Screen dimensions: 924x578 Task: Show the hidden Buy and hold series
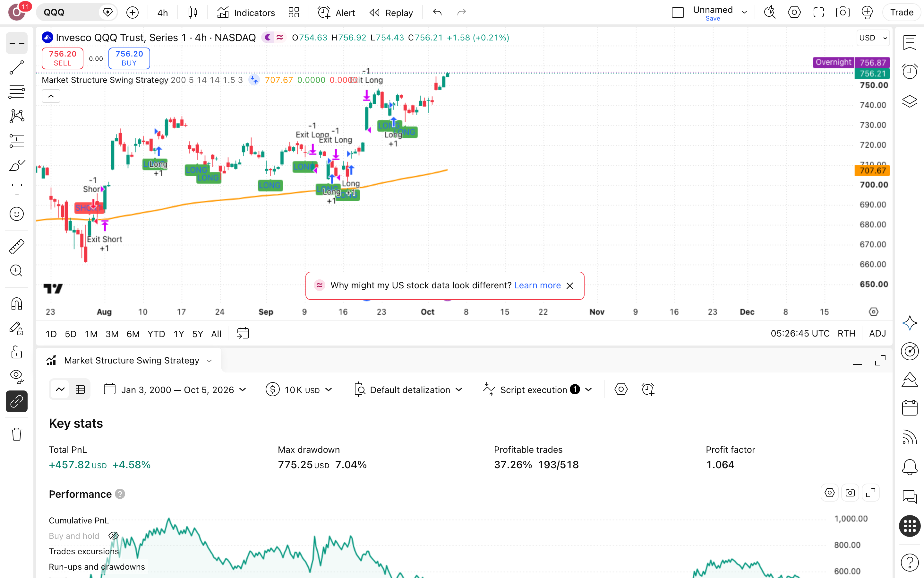pyautogui.click(x=113, y=536)
